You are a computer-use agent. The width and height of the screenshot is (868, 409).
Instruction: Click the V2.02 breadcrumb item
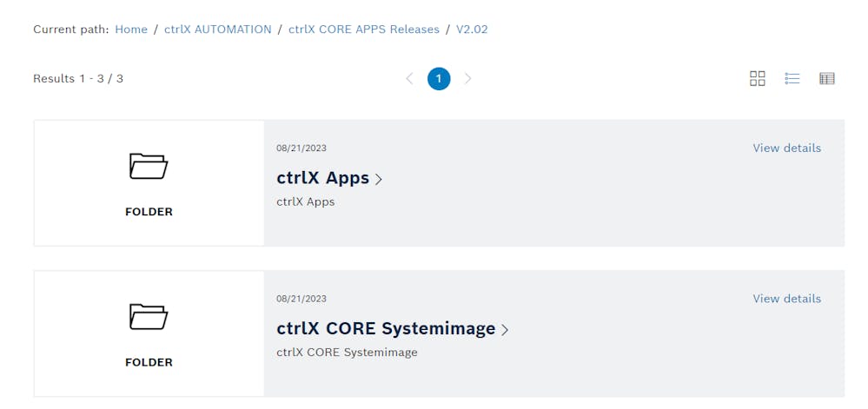(x=472, y=30)
